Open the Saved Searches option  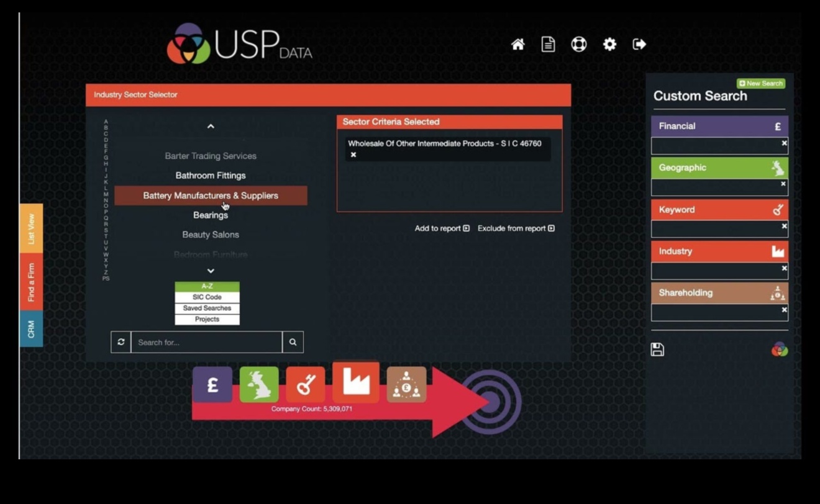207,308
